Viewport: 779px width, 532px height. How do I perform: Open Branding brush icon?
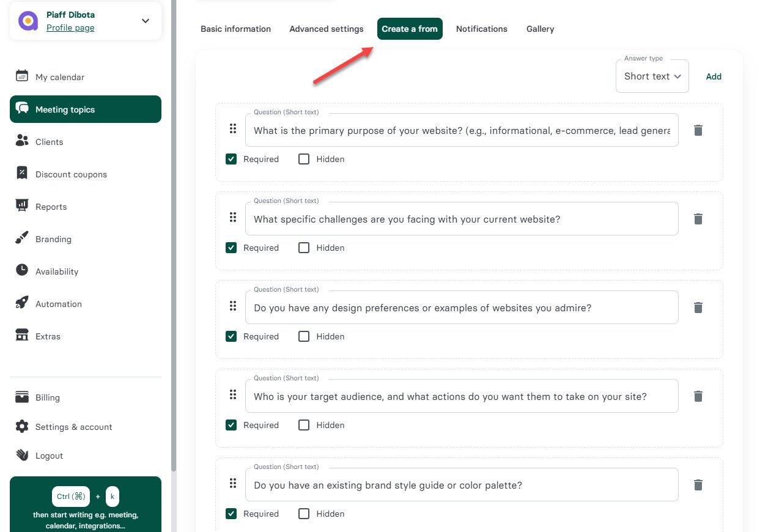pos(22,238)
